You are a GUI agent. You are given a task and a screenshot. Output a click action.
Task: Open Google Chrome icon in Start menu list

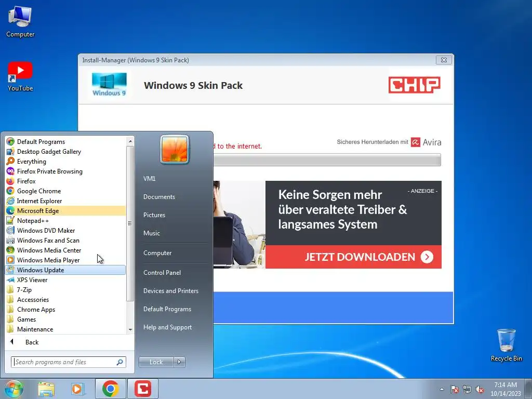coord(10,191)
